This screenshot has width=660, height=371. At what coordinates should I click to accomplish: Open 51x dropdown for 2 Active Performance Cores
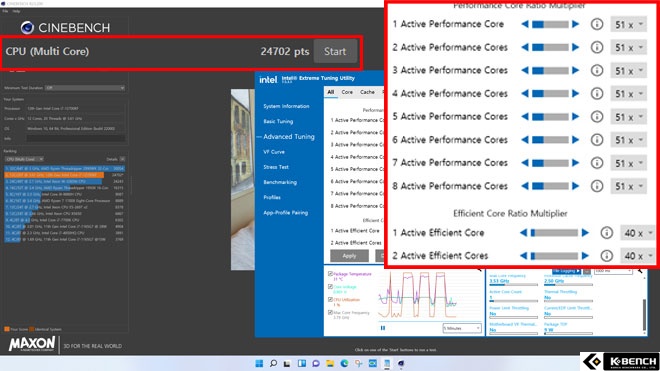(x=629, y=48)
